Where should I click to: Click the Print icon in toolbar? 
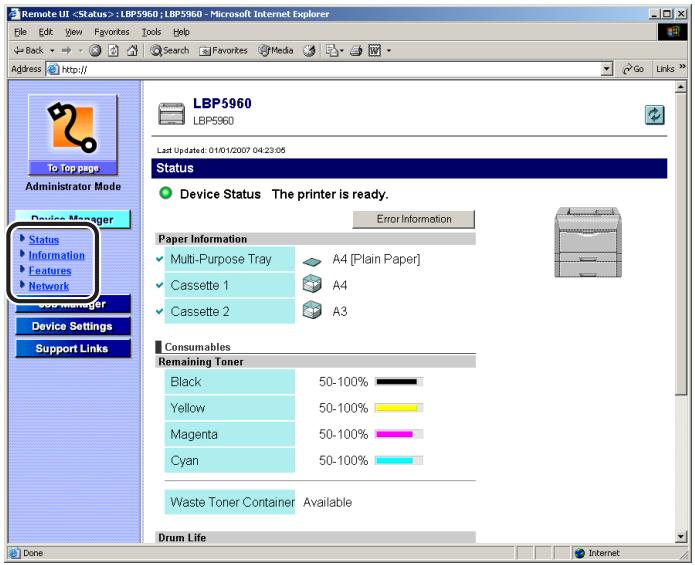[356, 51]
